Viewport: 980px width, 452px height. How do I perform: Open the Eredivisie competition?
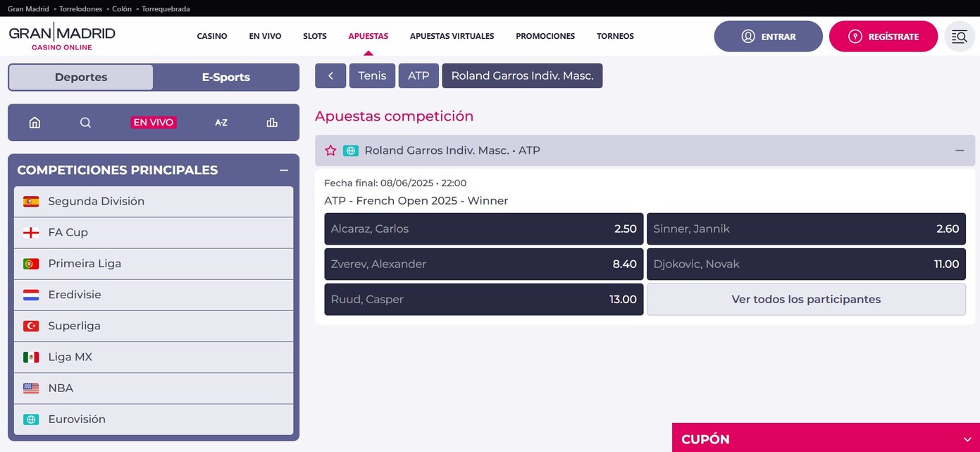point(154,295)
